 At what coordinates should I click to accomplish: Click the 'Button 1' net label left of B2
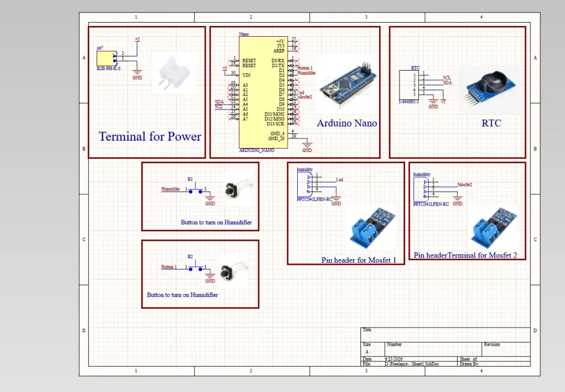click(169, 267)
